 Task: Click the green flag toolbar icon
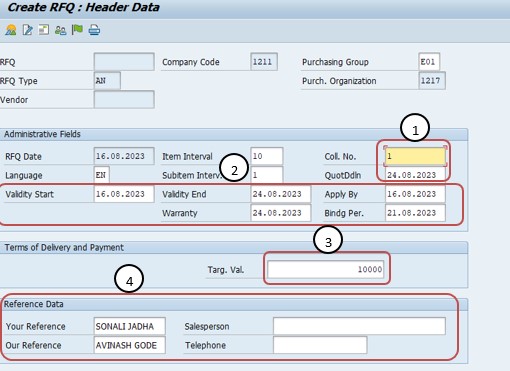(x=77, y=30)
